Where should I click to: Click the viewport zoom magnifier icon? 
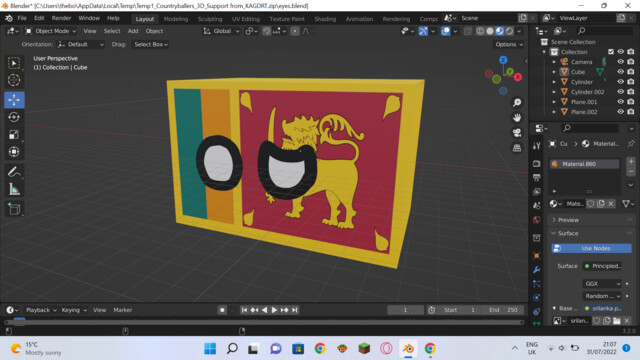point(517,102)
